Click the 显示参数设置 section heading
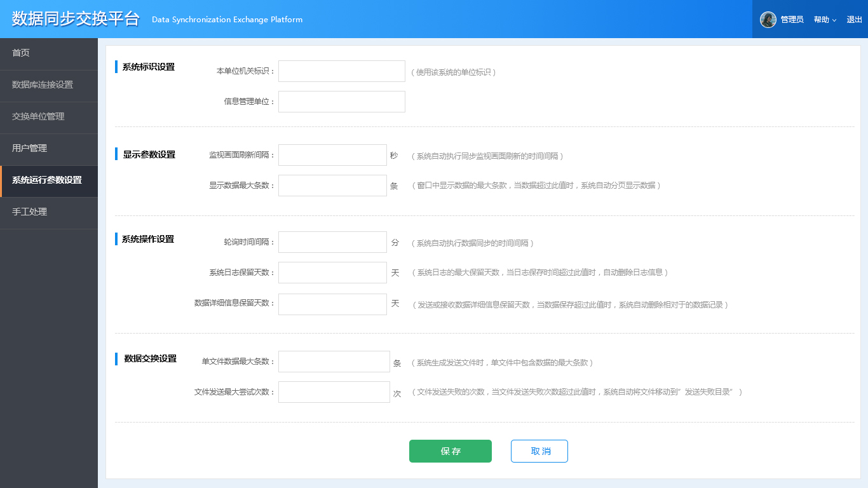The image size is (868, 488). (149, 154)
